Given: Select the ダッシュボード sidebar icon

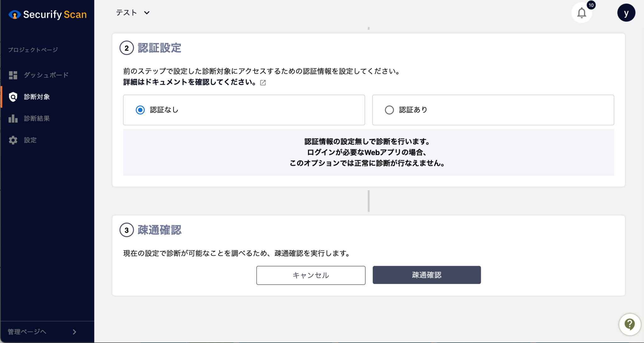Looking at the screenshot, I should pyautogui.click(x=13, y=75).
